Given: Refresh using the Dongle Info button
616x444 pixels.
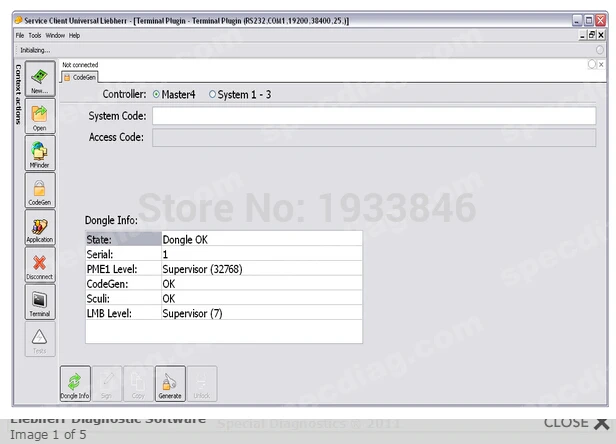Looking at the screenshot, I should 75,383.
